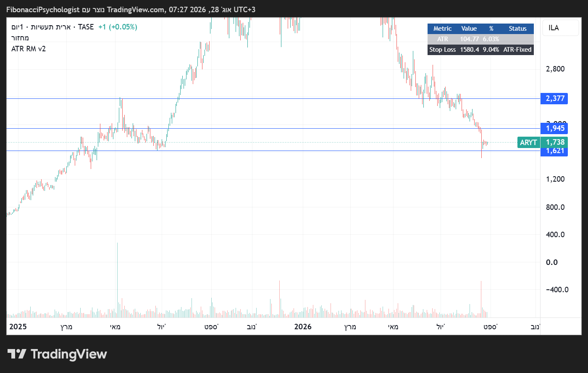The image size is (588, 373).
Task: Click the מרץ label just after 2026
Action: (350, 327)
